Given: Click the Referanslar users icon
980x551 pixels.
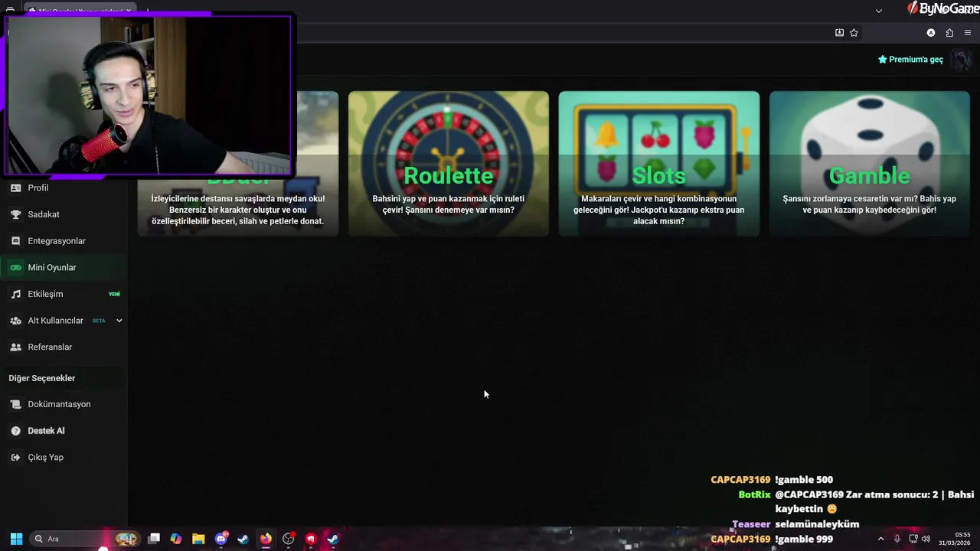Looking at the screenshot, I should point(15,347).
